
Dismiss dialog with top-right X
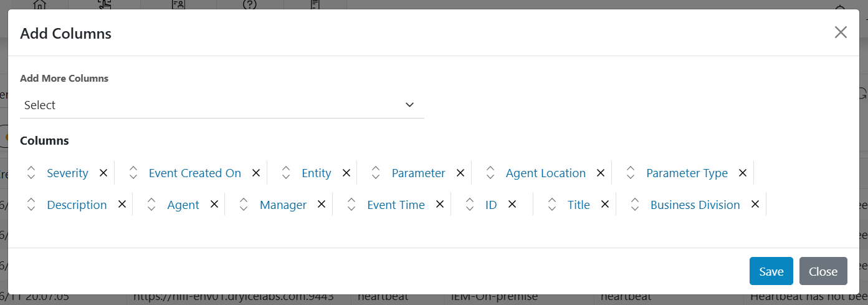pos(841,32)
